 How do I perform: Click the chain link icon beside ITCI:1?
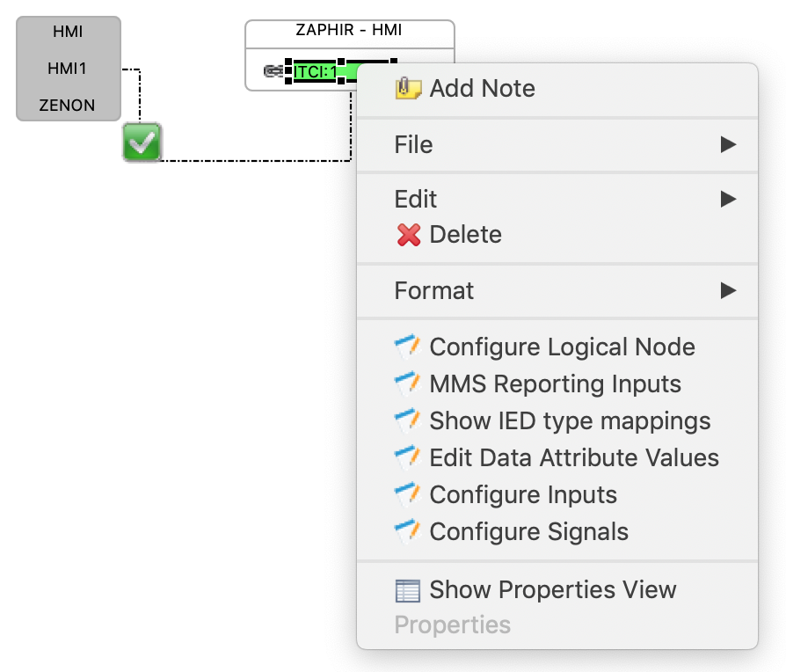[x=275, y=71]
